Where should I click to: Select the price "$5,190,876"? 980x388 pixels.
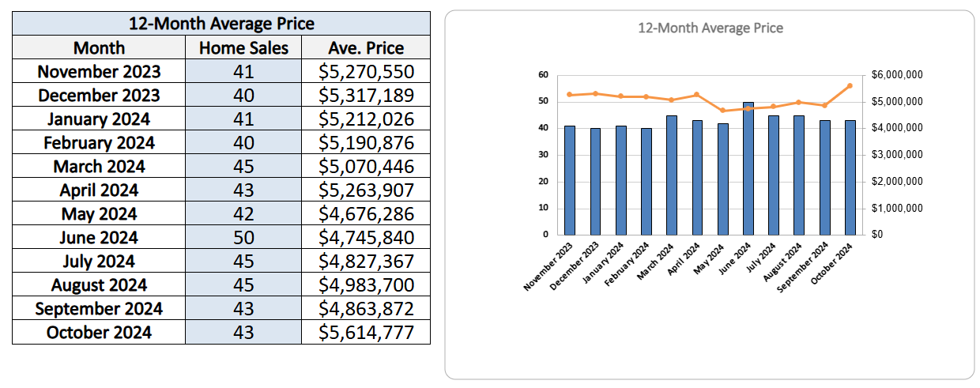[x=366, y=142]
